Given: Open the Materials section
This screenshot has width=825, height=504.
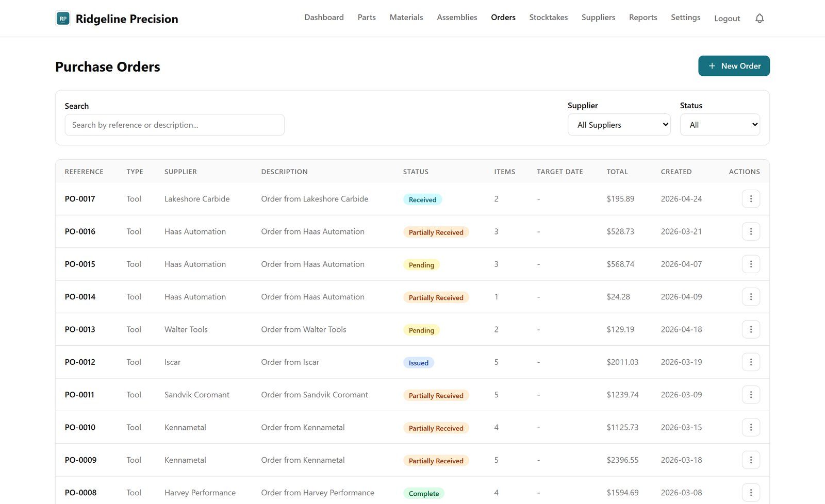Looking at the screenshot, I should pos(406,18).
